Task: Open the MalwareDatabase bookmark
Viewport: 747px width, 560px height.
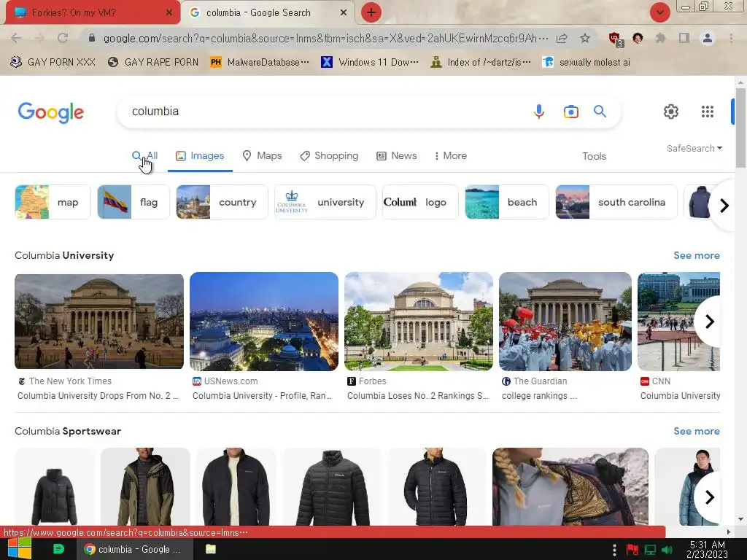Action: (260, 63)
